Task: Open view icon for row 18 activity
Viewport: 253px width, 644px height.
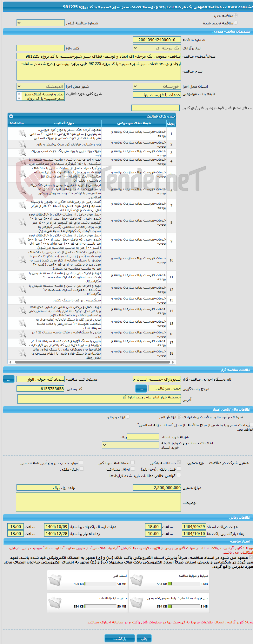Action: [x=22, y=353]
